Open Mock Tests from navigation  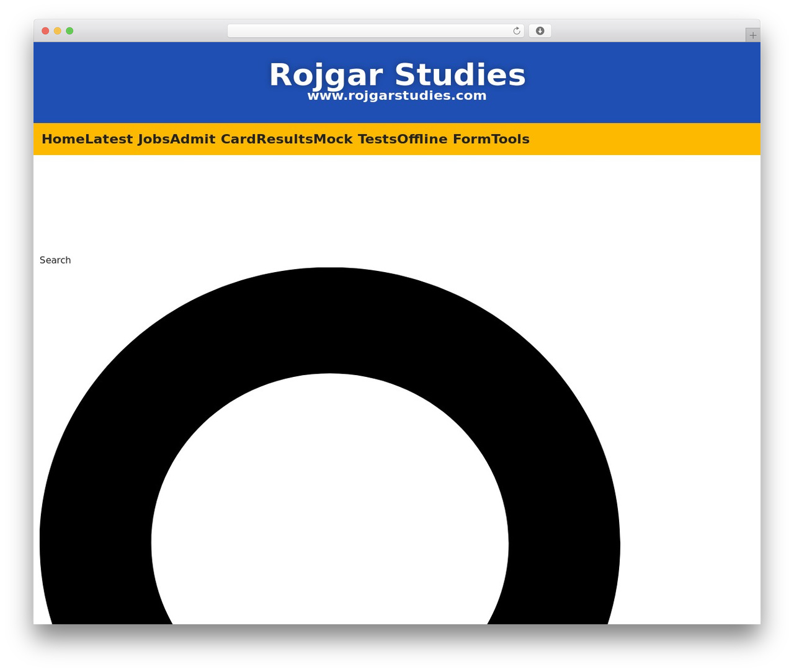click(355, 139)
